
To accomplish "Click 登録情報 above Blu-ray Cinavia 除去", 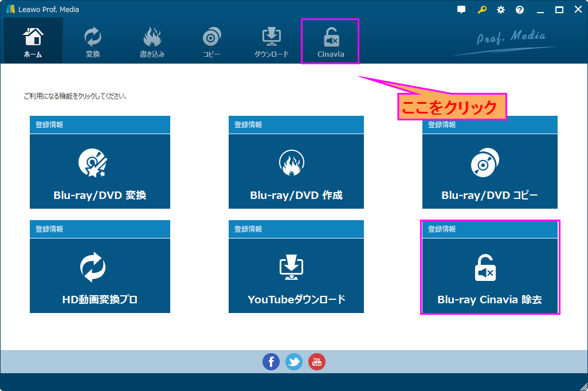I will (442, 229).
